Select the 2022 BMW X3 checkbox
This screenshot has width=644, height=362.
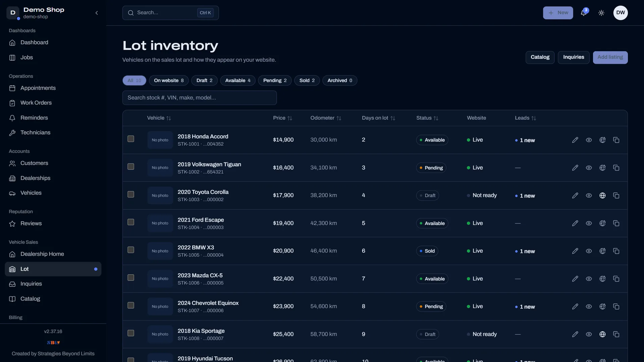coord(131,250)
